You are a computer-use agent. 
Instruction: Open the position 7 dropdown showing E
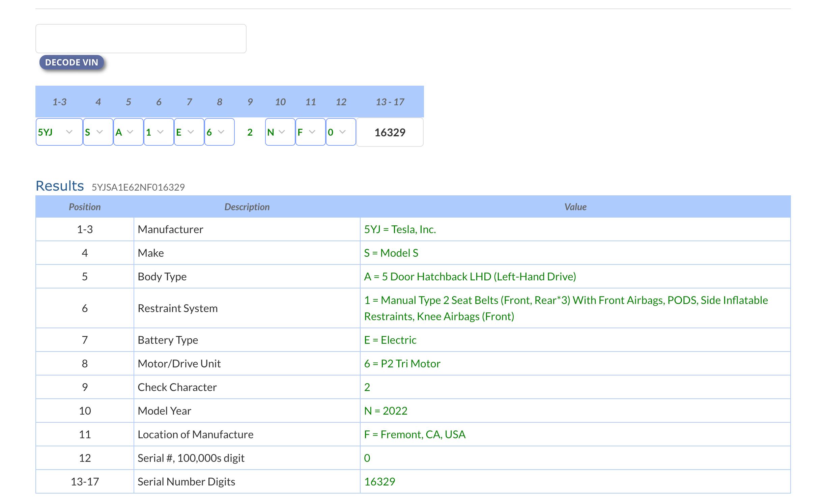[x=189, y=132]
